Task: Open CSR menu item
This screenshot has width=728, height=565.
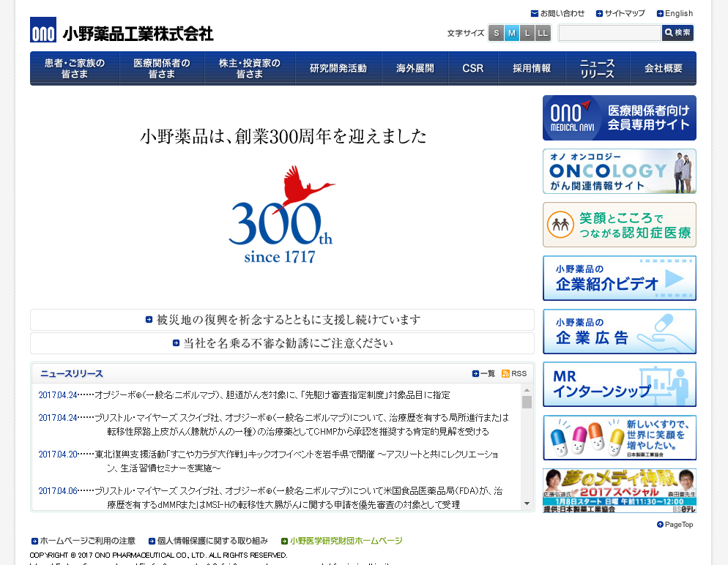Action: tap(473, 68)
